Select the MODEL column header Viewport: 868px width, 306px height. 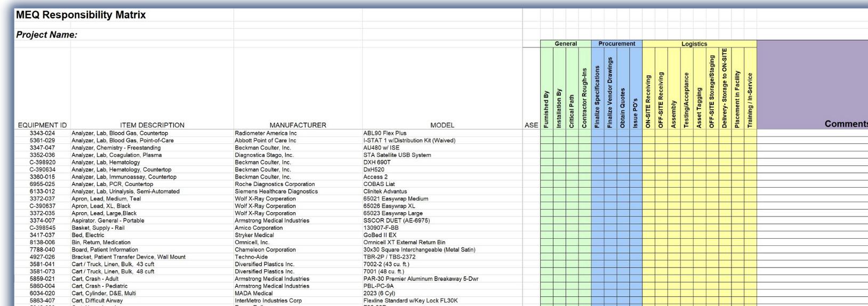click(x=442, y=125)
